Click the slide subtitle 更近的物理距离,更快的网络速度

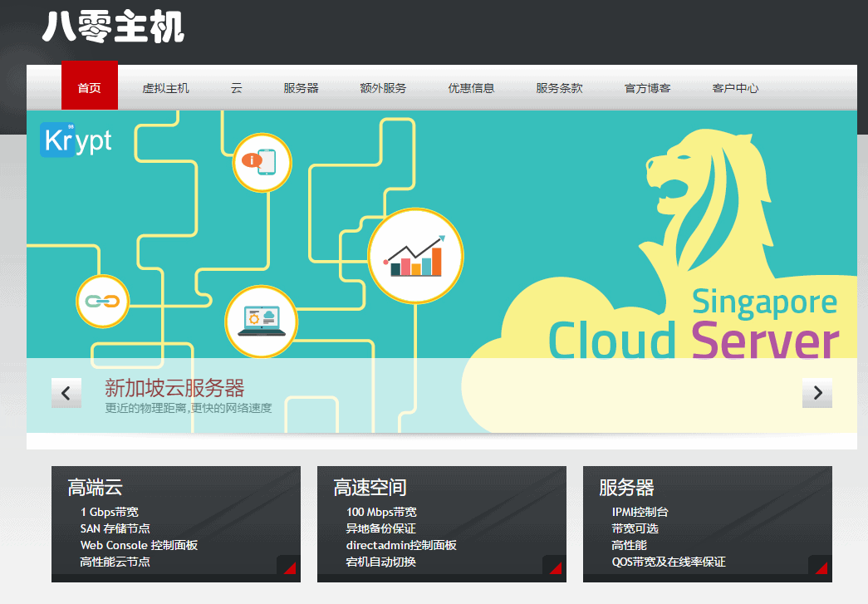pos(189,408)
